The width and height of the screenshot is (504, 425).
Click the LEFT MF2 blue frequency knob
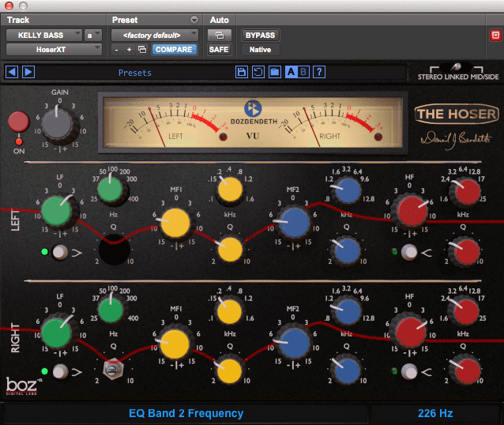pos(347,190)
